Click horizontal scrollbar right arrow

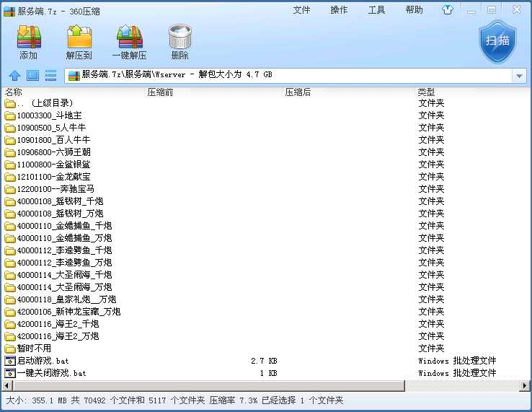pyautogui.click(x=525, y=385)
